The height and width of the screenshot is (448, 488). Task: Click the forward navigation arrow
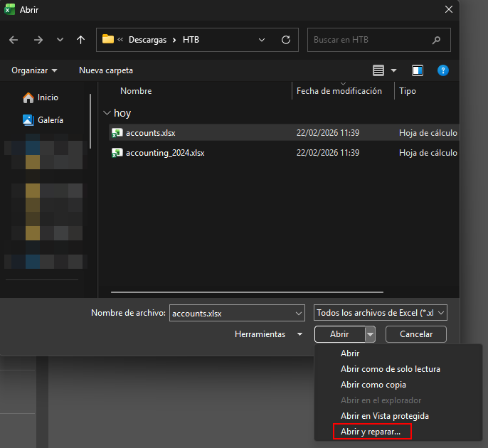(38, 40)
